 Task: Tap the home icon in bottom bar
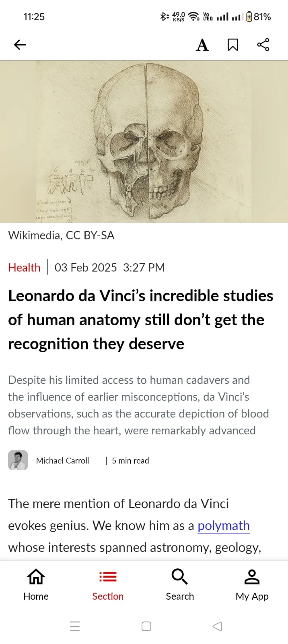(36, 576)
